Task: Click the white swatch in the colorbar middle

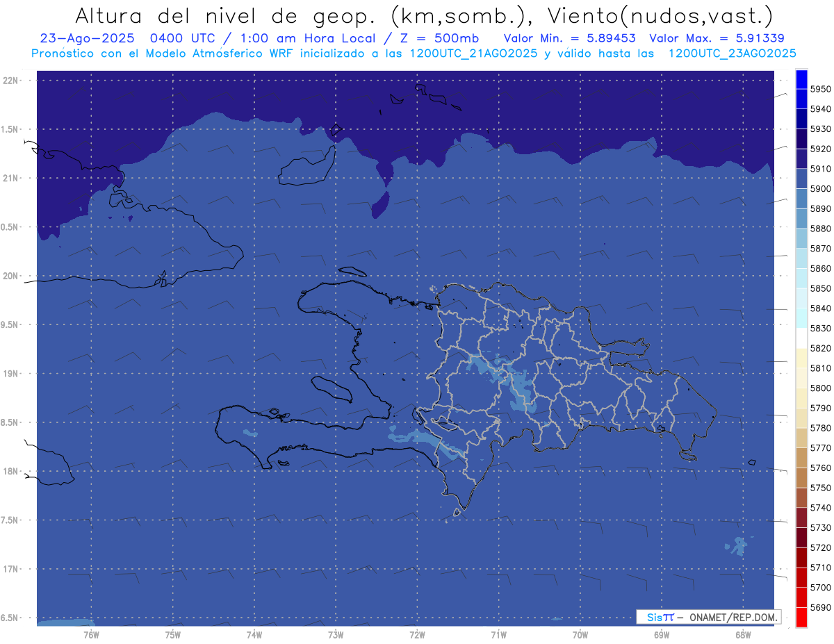Action: point(801,338)
